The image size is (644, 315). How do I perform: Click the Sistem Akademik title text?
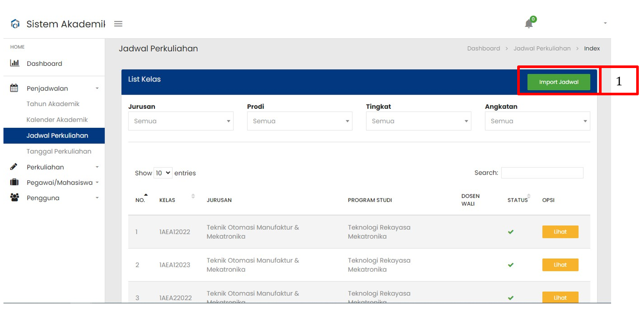[66, 24]
